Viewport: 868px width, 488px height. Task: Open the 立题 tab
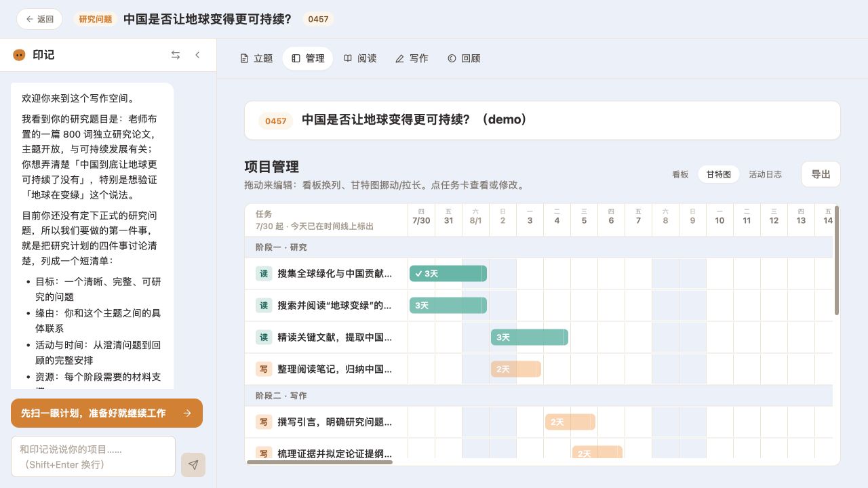pos(256,58)
